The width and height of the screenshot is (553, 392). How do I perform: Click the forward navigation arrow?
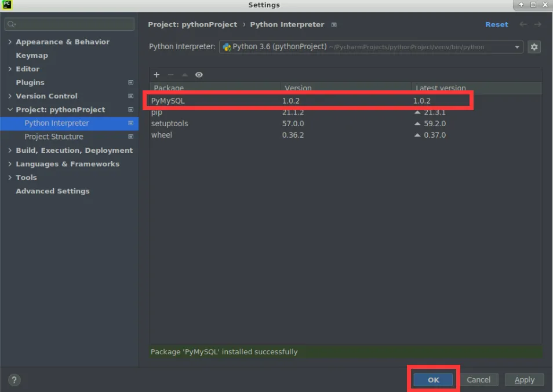537,24
